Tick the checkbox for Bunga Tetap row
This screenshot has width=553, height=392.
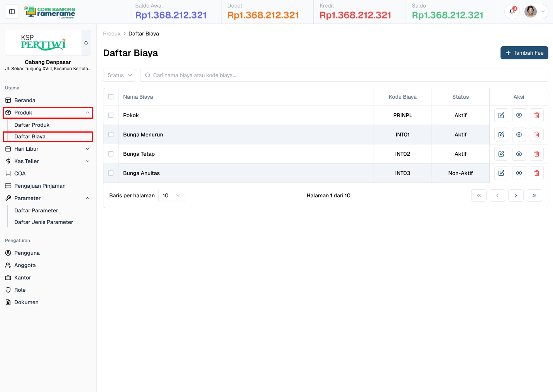coord(111,153)
